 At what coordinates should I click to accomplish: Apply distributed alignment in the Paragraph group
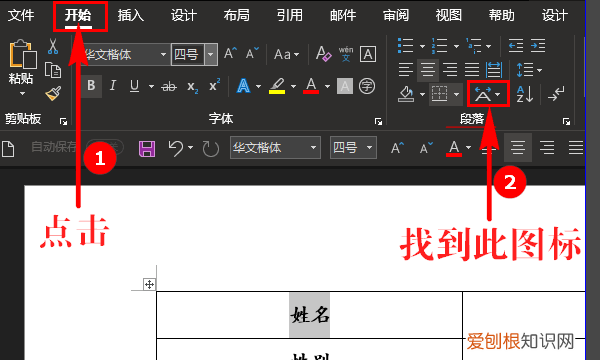494,70
